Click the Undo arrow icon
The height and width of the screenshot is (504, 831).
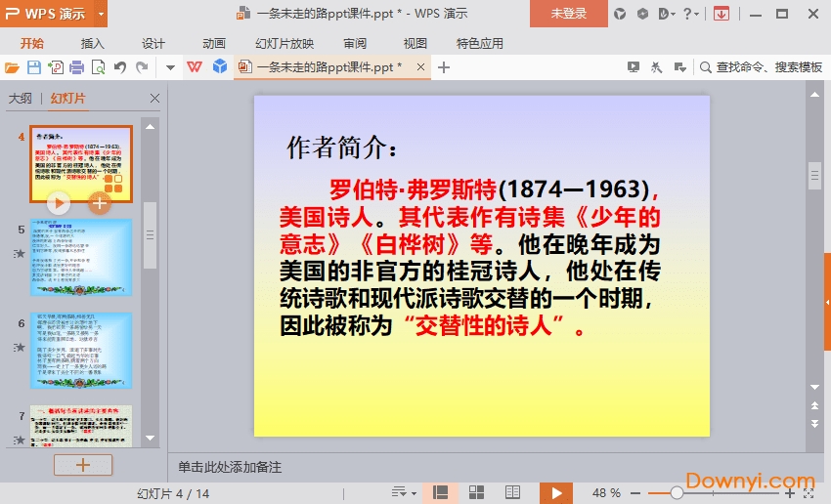tap(119, 67)
